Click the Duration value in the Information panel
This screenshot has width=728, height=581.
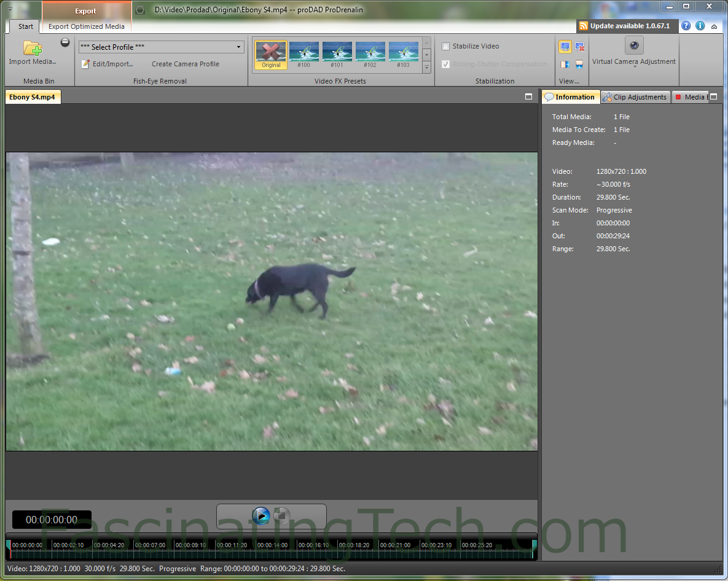click(613, 197)
